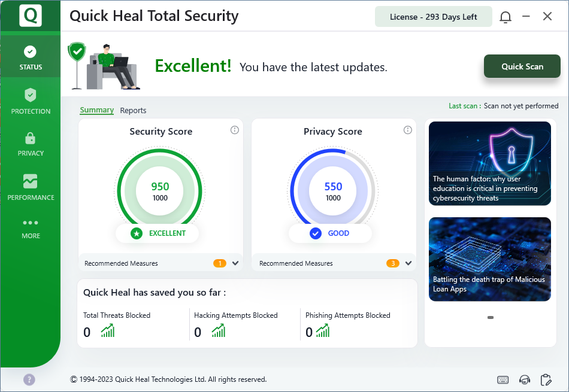This screenshot has height=392, width=569.
Task: Click the news carousel indicator dot
Action: 491,318
